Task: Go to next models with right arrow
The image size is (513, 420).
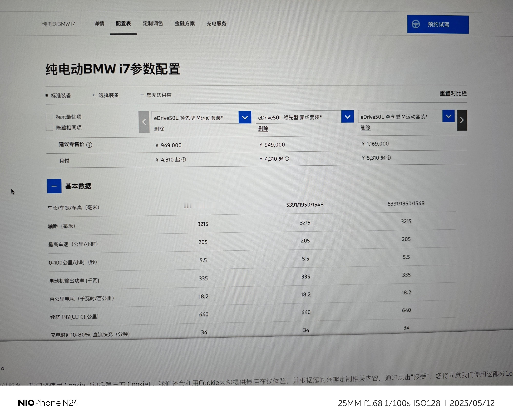Action: 462,120
